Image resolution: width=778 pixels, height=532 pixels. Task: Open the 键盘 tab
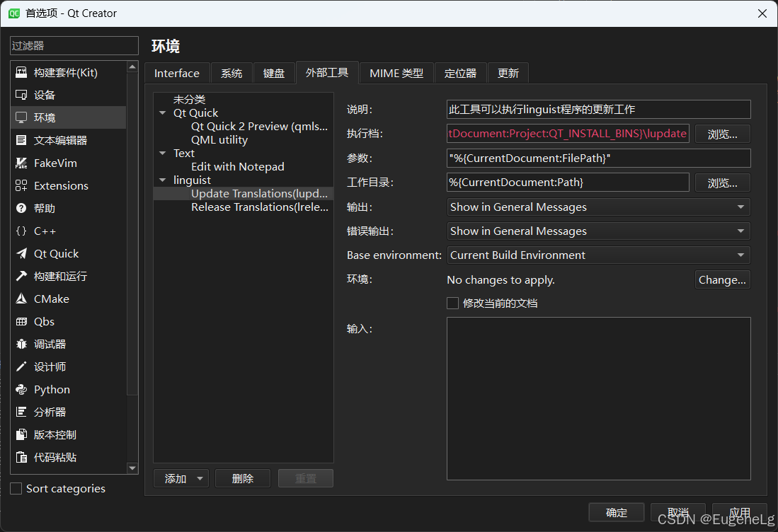274,72
